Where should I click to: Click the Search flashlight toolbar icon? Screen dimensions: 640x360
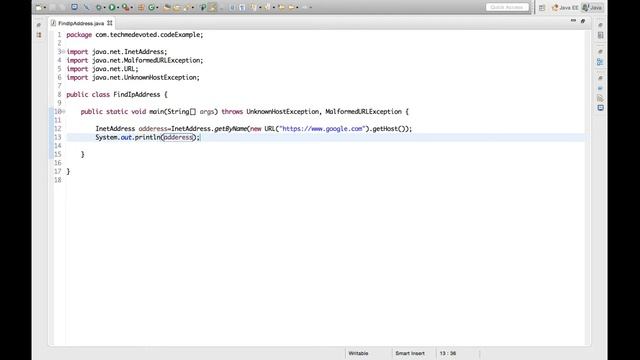[x=187, y=7]
